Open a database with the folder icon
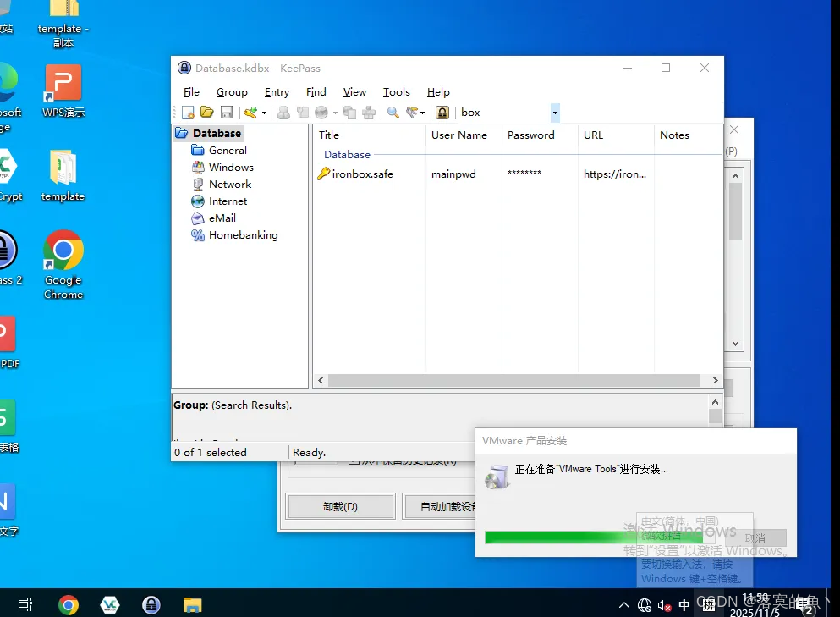This screenshot has width=840, height=617. pyautogui.click(x=206, y=113)
